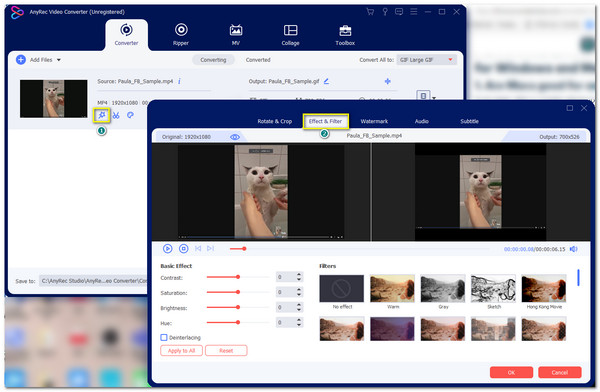Open the Toolbox module
The width and height of the screenshot is (600, 392).
click(x=345, y=34)
